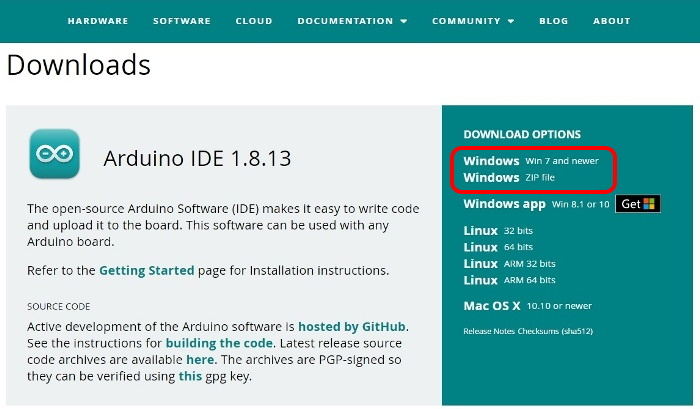Download the Windows ZIP file

click(x=509, y=178)
